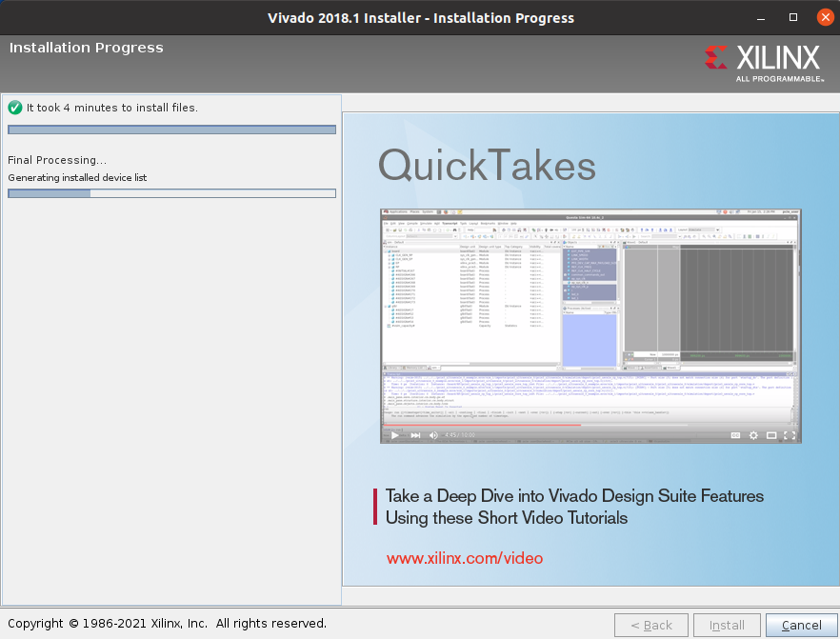The image size is (840, 639).
Task: Click the Back button
Action: tap(650, 625)
